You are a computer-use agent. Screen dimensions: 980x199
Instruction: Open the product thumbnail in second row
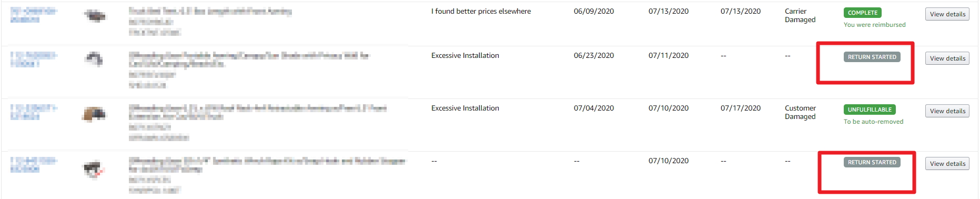coord(95,59)
